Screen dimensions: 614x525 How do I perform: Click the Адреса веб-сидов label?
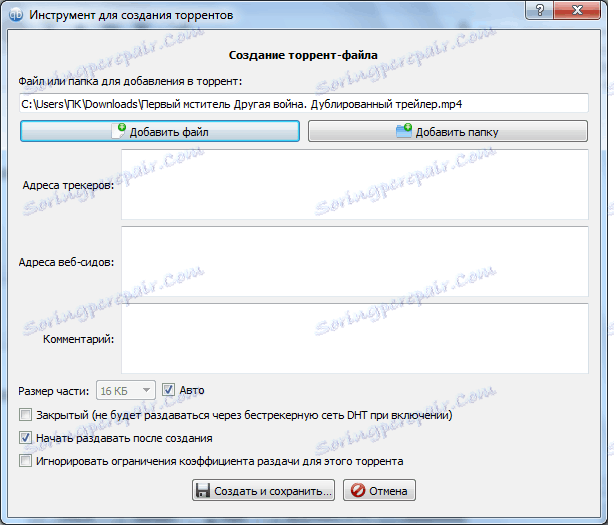point(66,262)
